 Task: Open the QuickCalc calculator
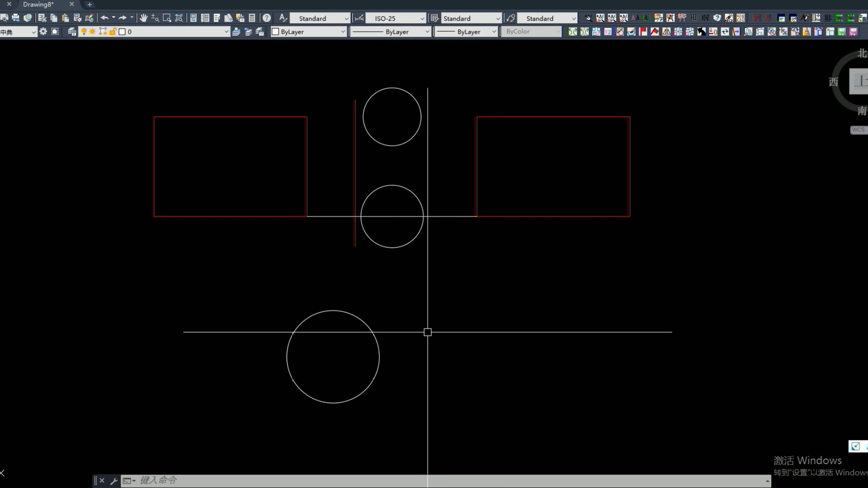tap(252, 18)
